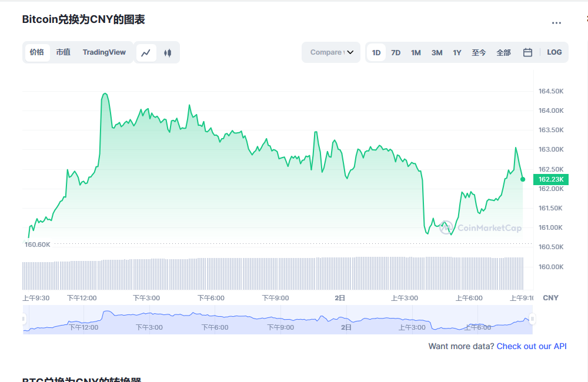Screen dimensions: 588x382
Task: Select the 价格 tab
Action: (37, 52)
